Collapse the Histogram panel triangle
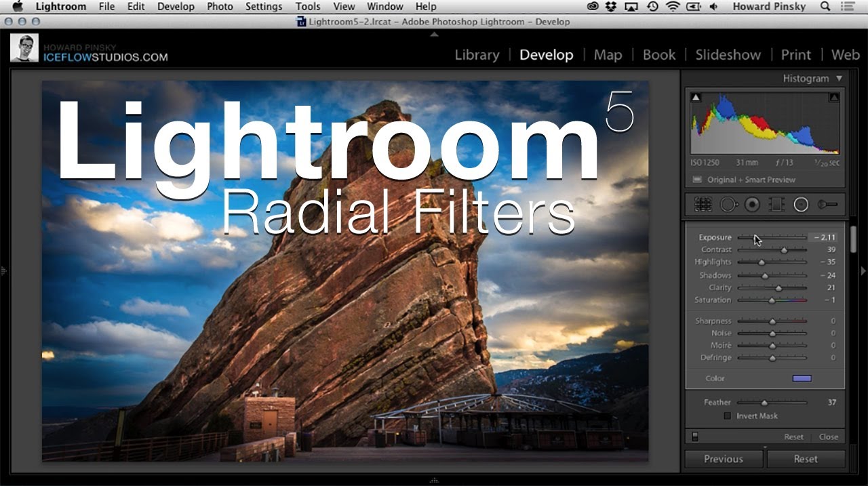 pyautogui.click(x=839, y=79)
